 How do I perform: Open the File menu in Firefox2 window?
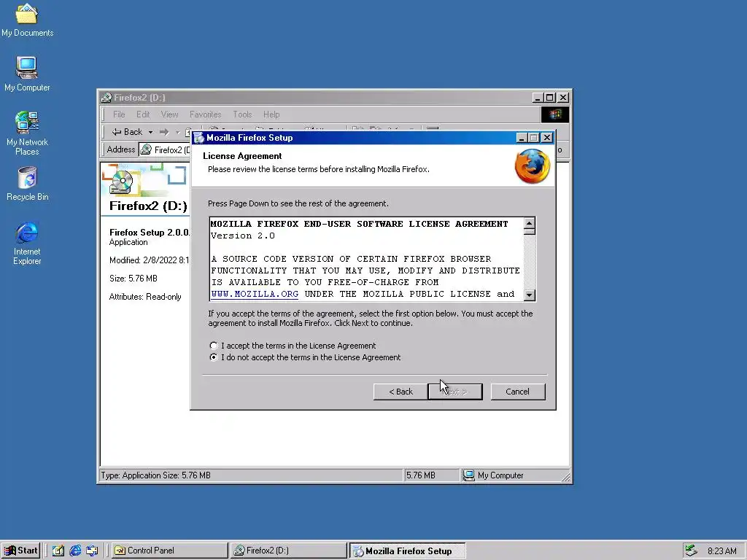pyautogui.click(x=119, y=114)
